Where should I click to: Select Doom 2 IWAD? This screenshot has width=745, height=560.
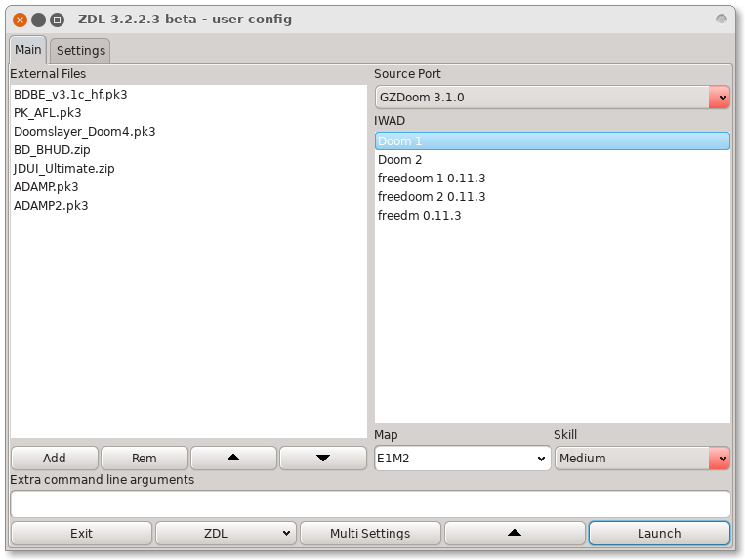pyautogui.click(x=552, y=159)
